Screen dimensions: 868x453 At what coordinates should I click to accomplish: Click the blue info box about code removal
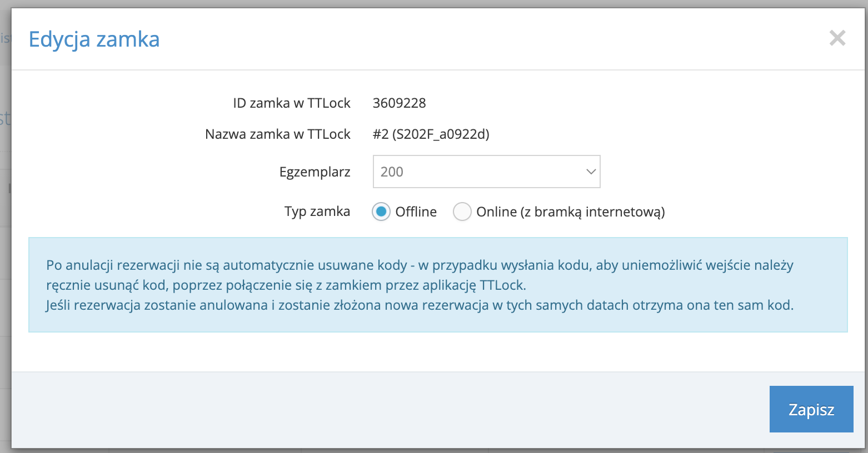433,285
